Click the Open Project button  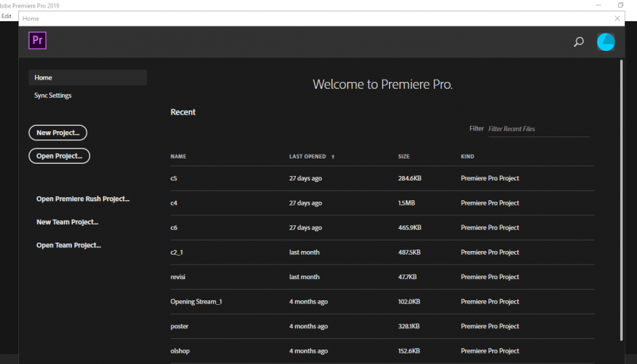[59, 156]
